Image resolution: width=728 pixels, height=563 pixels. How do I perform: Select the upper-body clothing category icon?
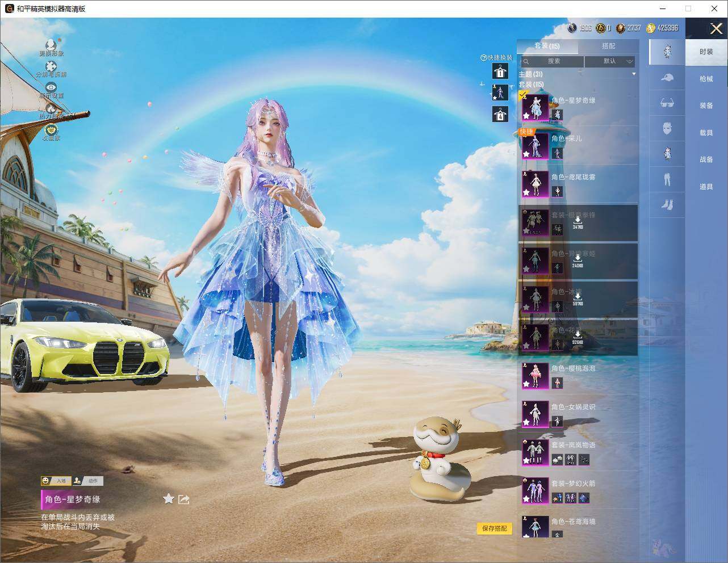point(668,153)
